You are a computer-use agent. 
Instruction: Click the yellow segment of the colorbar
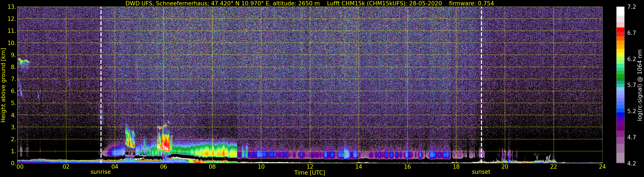(x=620, y=51)
